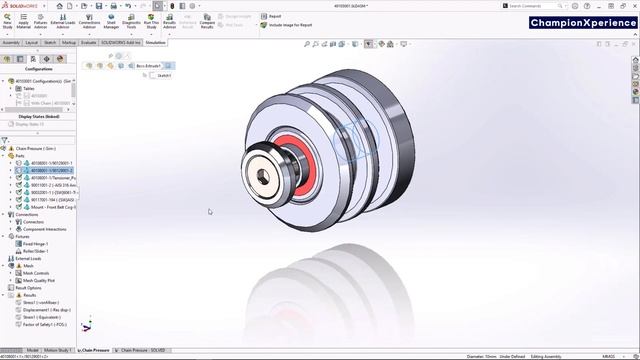Expand Run This Study dropdown arrow
Viewport: 640px width, 360px height.
coord(151,35)
